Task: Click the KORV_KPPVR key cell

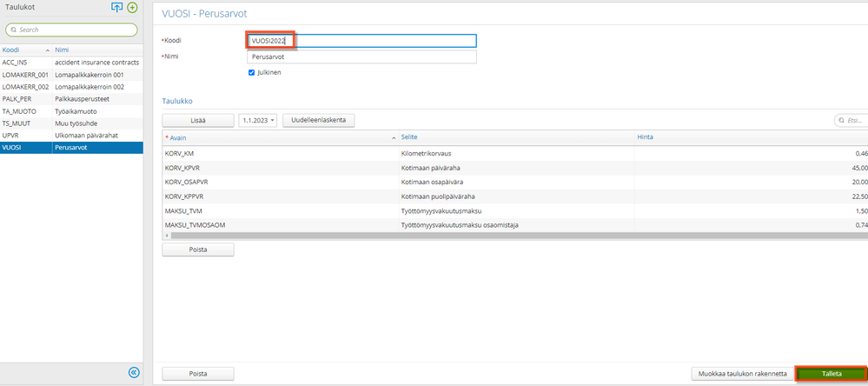Action: click(280, 196)
